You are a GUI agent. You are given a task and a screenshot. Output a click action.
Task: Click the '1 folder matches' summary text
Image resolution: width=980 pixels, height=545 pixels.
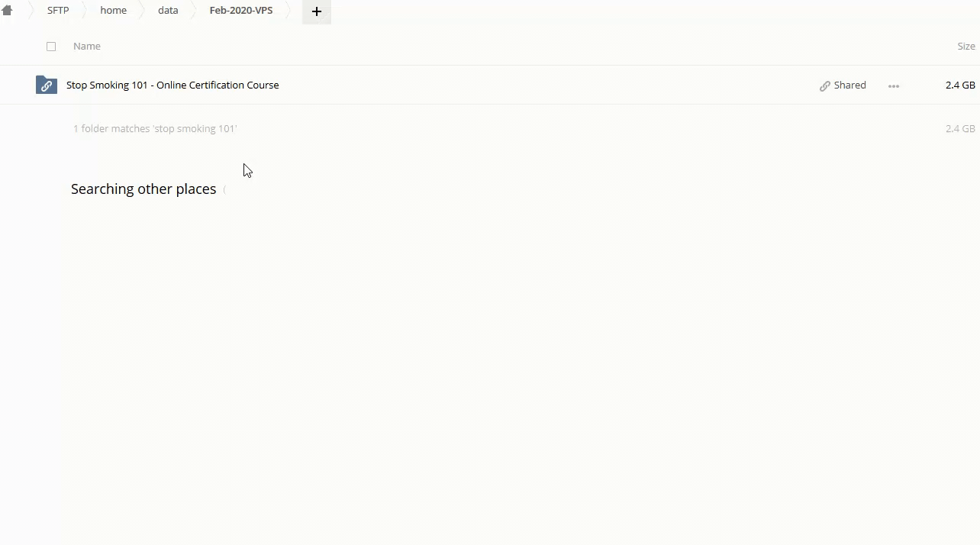155,129
